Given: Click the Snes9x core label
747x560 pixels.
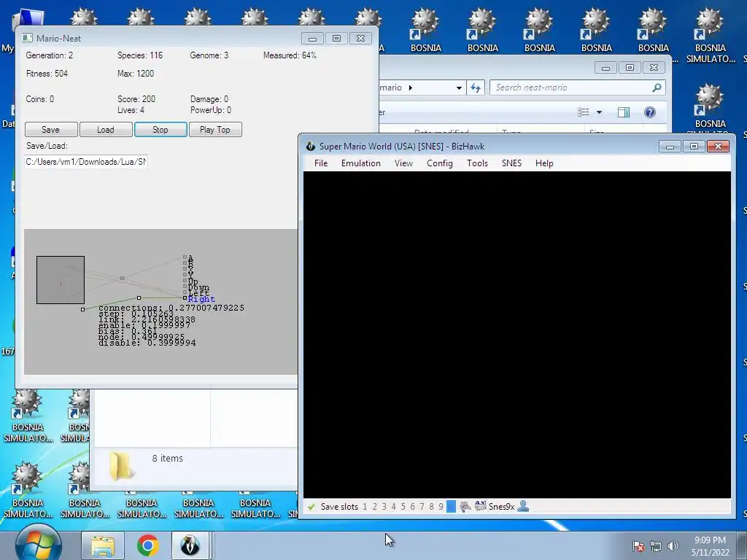Looking at the screenshot, I should (502, 507).
